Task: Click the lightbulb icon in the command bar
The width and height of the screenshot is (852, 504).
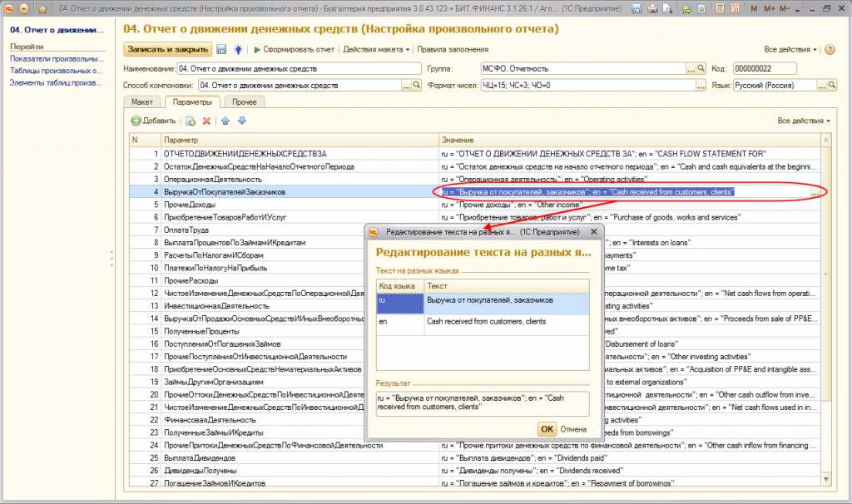Action: (x=238, y=50)
